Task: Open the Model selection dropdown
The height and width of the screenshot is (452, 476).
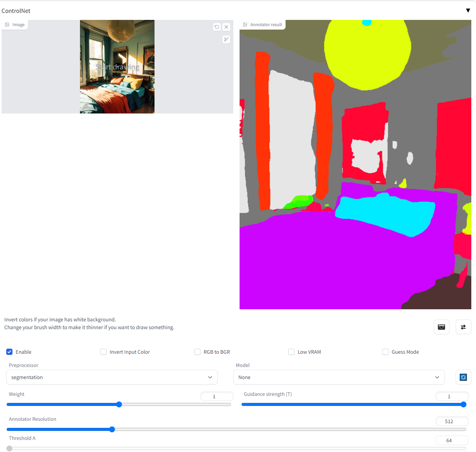Action: (x=339, y=377)
